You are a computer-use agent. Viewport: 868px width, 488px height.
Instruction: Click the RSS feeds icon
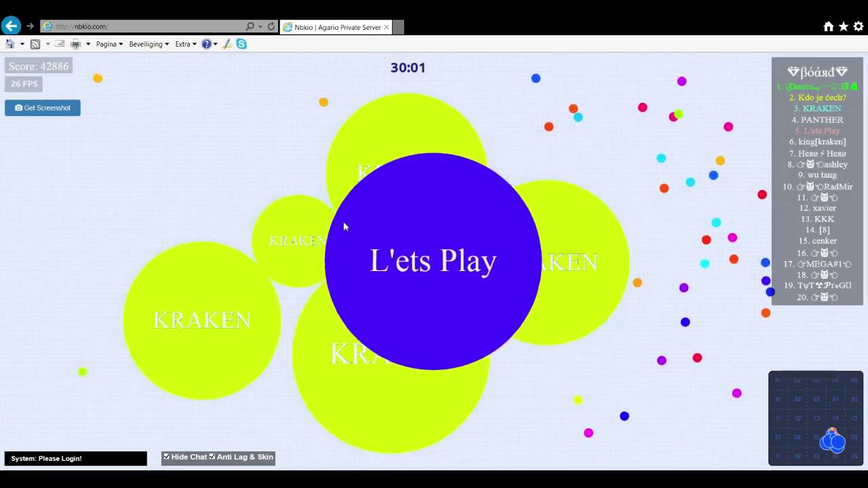[35, 44]
